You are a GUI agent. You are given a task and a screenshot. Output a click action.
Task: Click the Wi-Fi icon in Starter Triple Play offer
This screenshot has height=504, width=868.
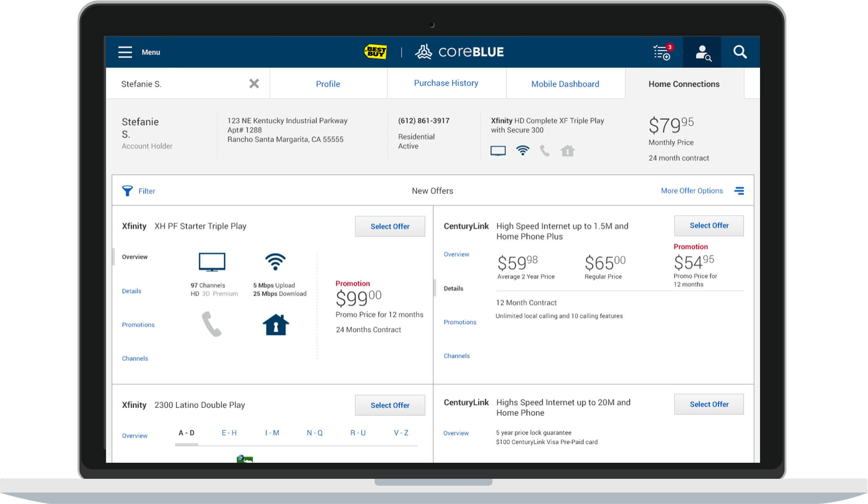(275, 262)
